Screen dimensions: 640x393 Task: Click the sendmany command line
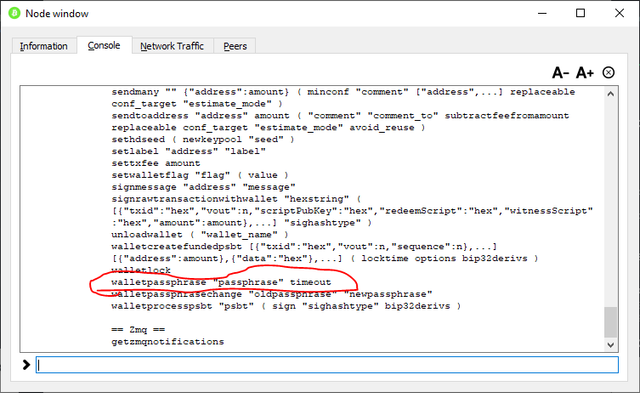coord(343,98)
